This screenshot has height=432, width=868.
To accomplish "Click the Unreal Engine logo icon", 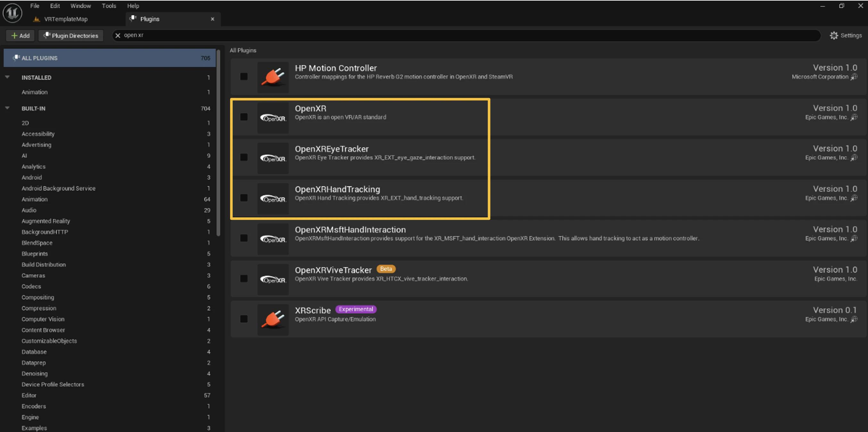I will pyautogui.click(x=13, y=13).
